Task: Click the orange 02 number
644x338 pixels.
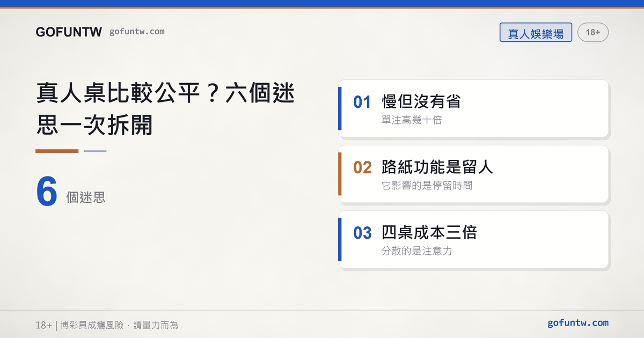Action: [362, 167]
